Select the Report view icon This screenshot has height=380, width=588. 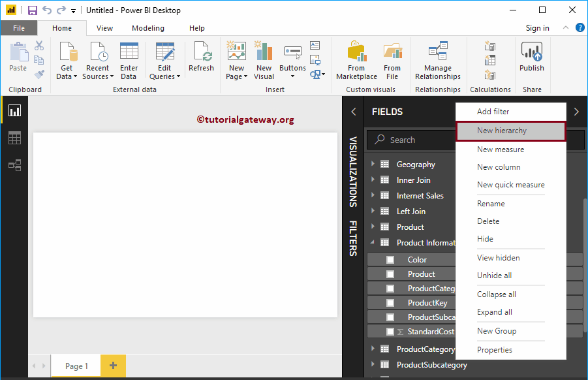tap(14, 110)
